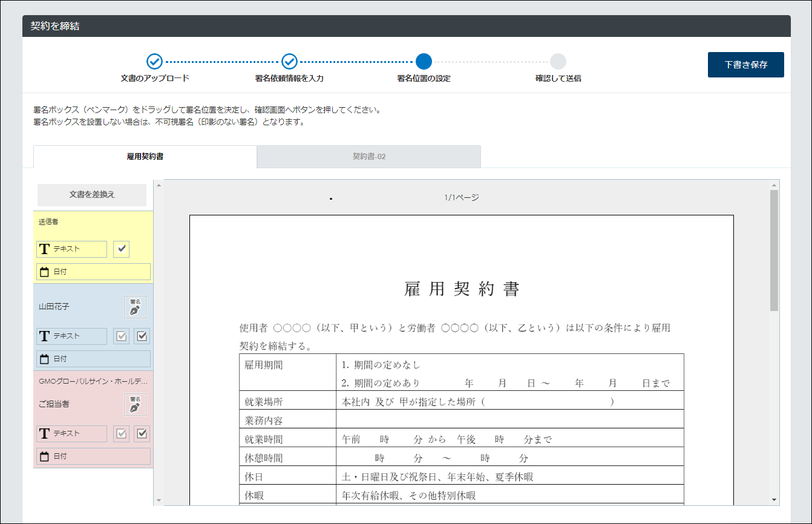Click the field panel scroll-up arrow

pyautogui.click(x=159, y=185)
